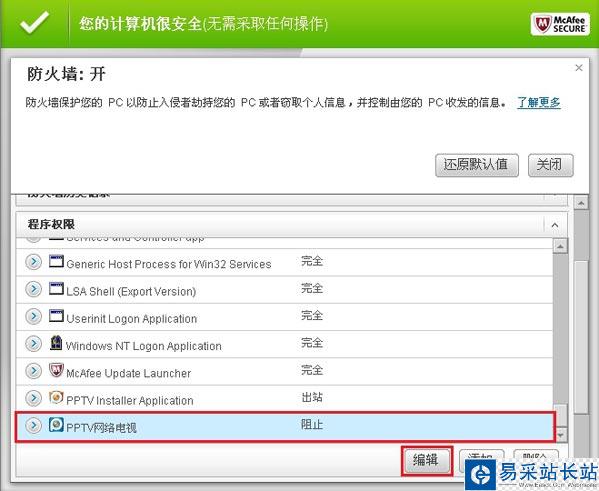Click the Windows NT Logon Application icon
The image size is (599, 491).
click(56, 342)
